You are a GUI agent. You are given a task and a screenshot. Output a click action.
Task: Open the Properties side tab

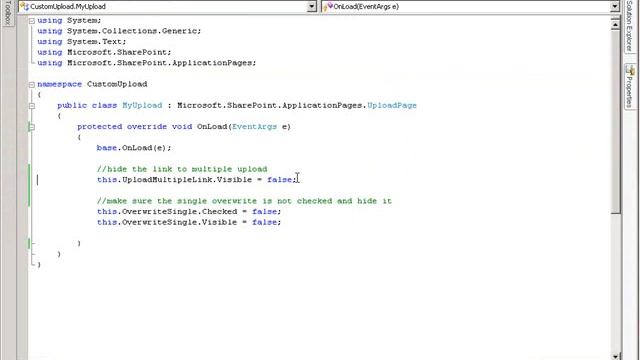click(x=630, y=87)
